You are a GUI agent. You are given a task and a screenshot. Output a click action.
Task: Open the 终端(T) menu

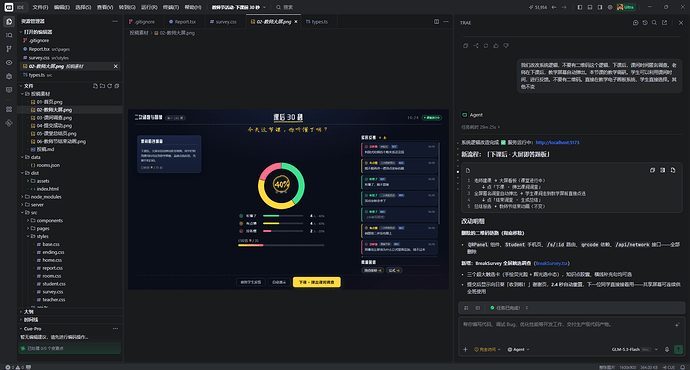171,7
